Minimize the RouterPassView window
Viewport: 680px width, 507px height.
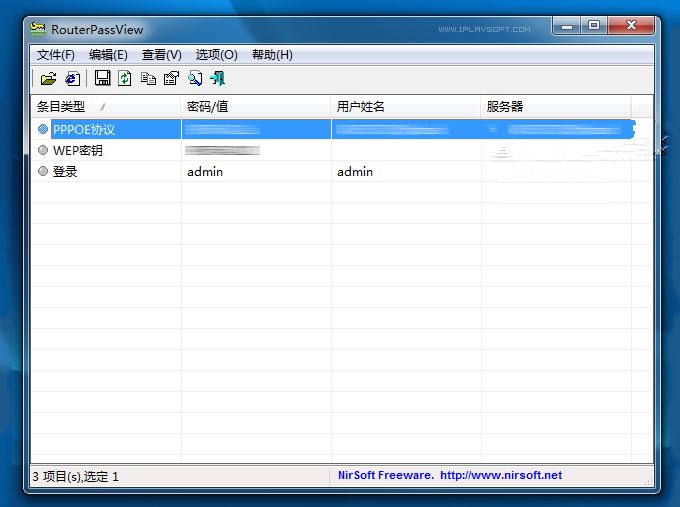(x=567, y=26)
